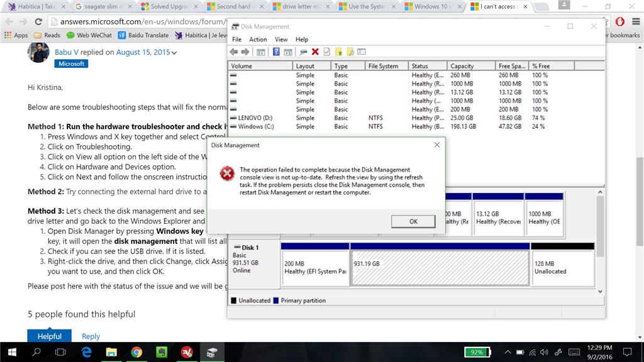Click the Reply link under the post

click(x=91, y=336)
